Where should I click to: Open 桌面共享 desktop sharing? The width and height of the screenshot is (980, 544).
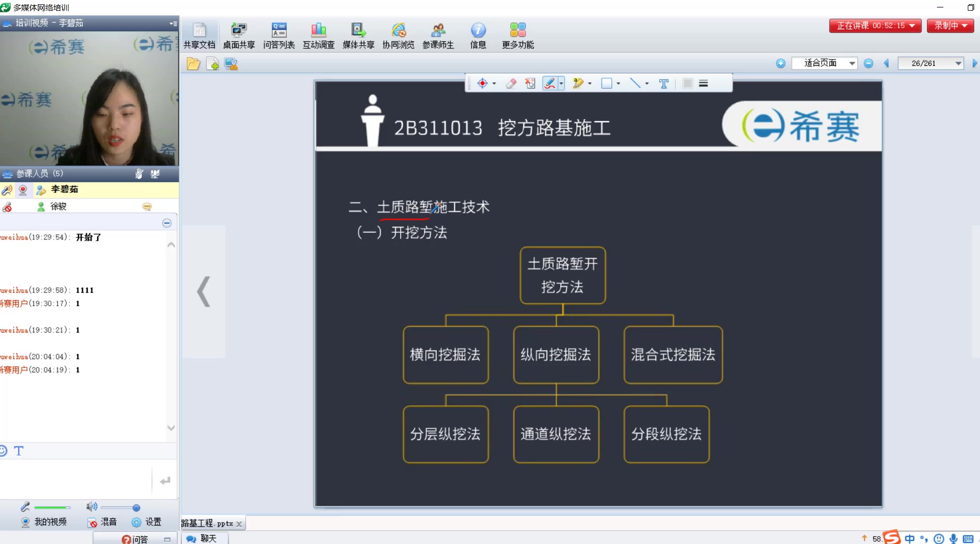(x=239, y=33)
